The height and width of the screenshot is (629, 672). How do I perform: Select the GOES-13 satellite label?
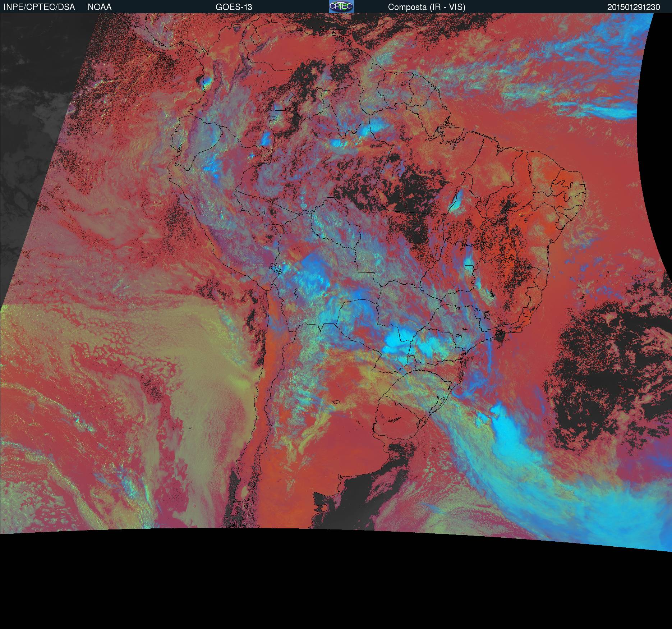click(x=234, y=7)
